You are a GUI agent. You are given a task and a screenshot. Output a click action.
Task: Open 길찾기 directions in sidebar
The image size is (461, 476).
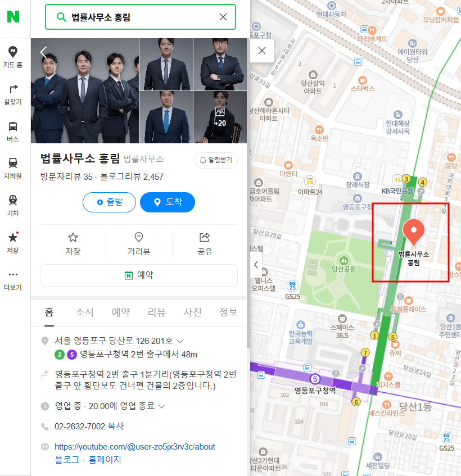tap(13, 94)
